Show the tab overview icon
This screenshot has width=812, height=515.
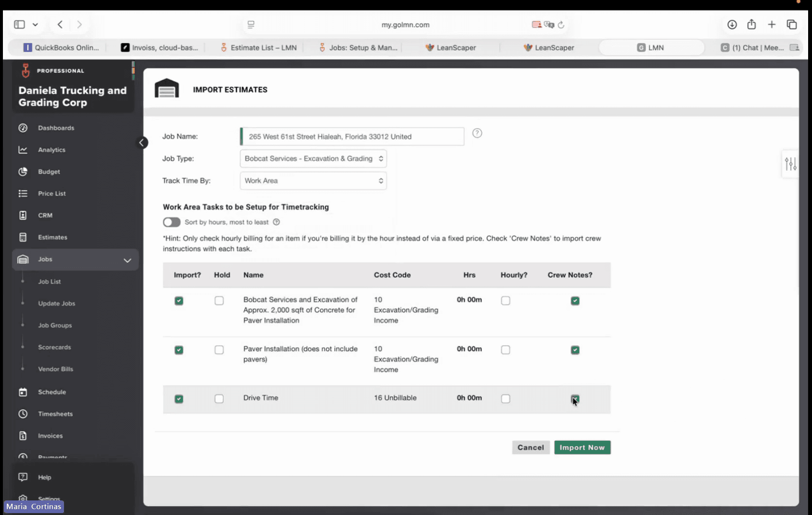coord(792,24)
